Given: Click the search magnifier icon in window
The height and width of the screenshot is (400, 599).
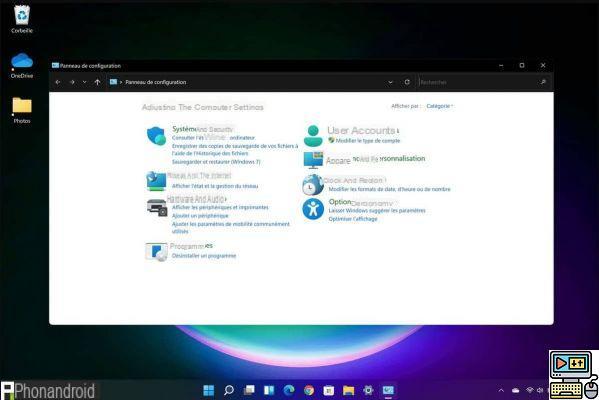Looking at the screenshot, I should pyautogui.click(x=543, y=82).
